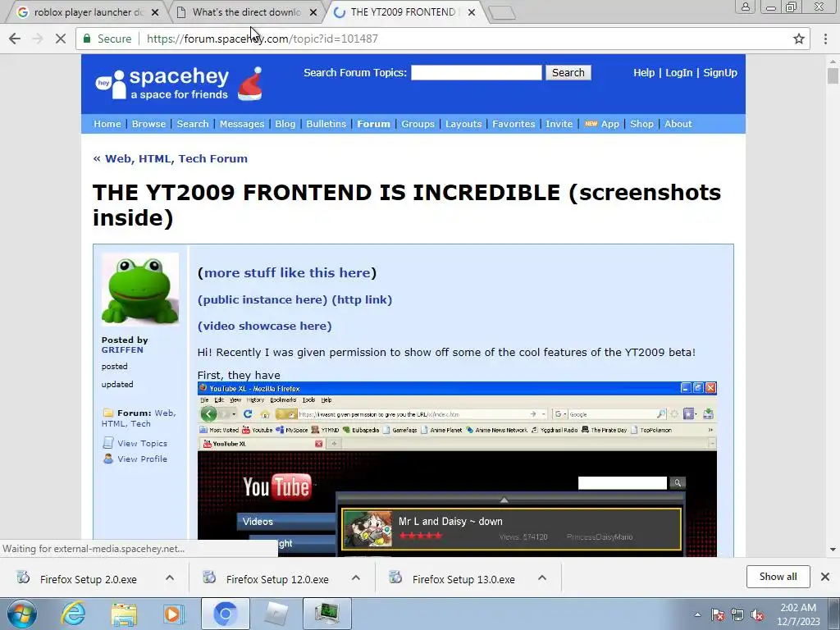The image size is (840, 630).
Task: Click the forum Search button
Action: point(568,72)
